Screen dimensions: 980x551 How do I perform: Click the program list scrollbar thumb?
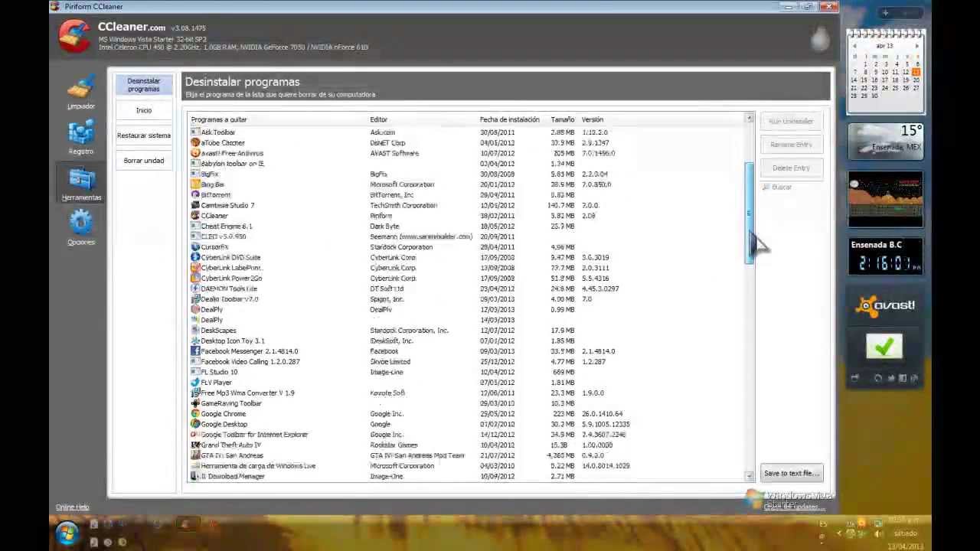click(x=750, y=214)
